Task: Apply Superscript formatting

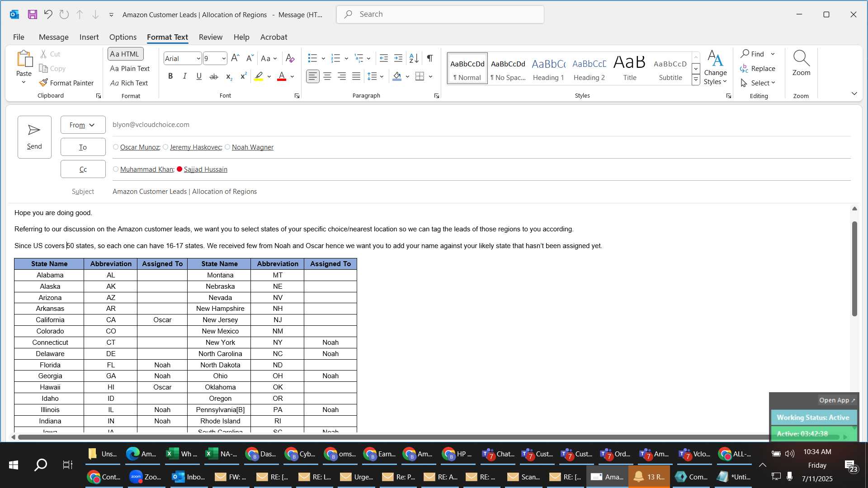Action: (243, 76)
